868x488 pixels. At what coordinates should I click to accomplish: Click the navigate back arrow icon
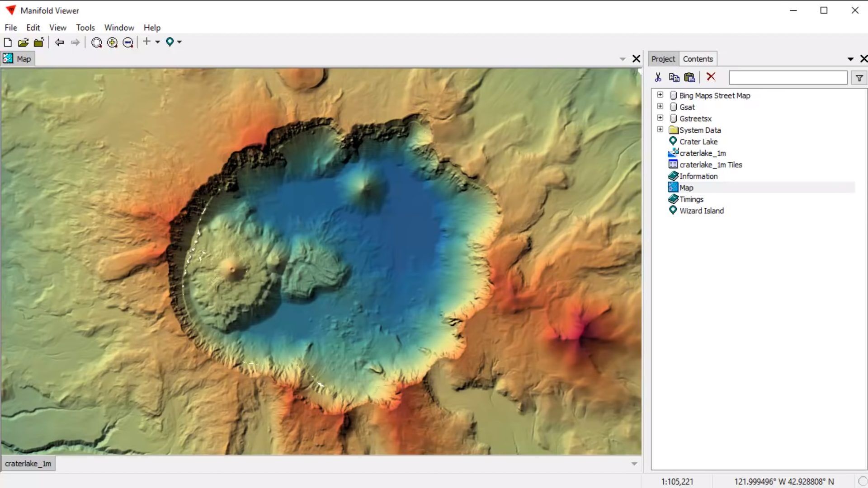pyautogui.click(x=59, y=42)
